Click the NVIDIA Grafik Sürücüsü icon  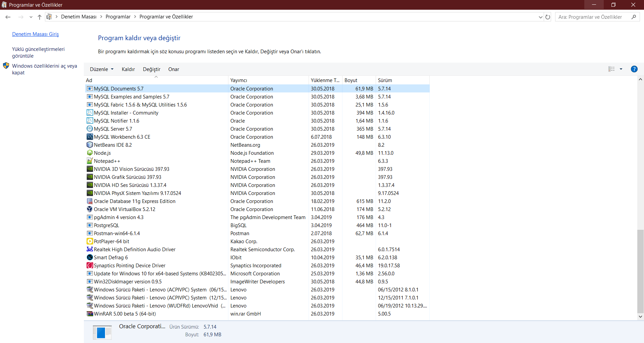pyautogui.click(x=90, y=177)
